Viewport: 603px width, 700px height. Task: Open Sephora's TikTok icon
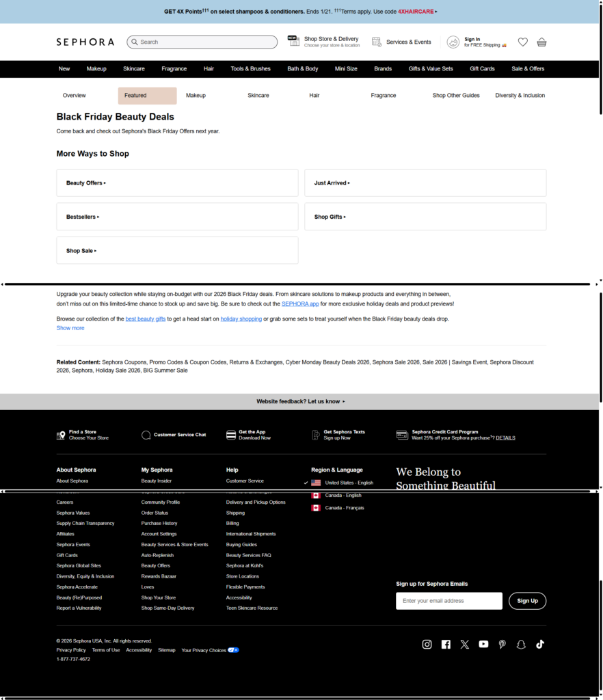coord(540,644)
